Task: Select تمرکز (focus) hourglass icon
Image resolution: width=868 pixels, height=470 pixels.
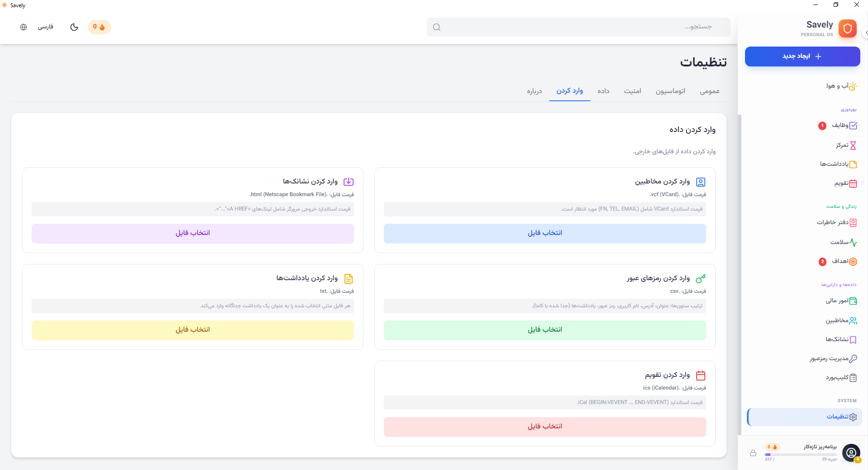Action: (x=844, y=145)
